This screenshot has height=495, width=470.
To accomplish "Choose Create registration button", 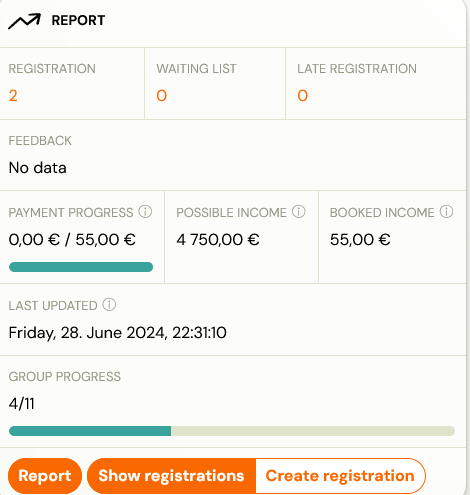I will pyautogui.click(x=340, y=476).
